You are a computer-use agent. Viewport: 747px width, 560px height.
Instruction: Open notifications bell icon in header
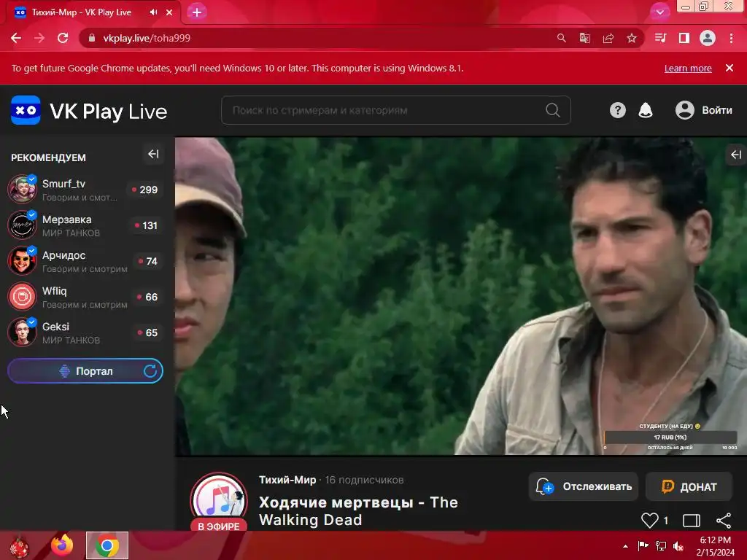point(646,111)
